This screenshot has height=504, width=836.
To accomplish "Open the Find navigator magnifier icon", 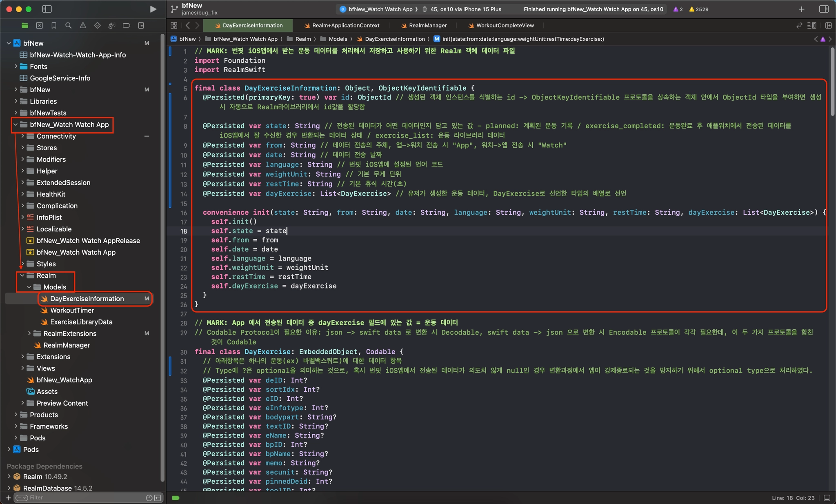I will pos(68,25).
